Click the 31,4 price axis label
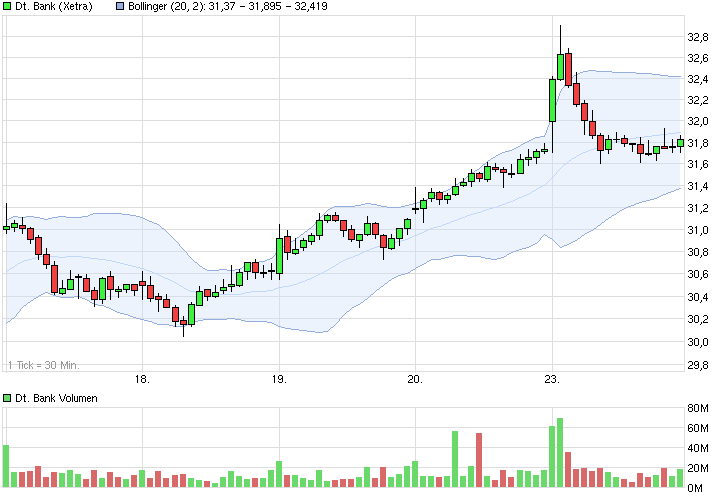Screen dimensions: 726x496 coord(698,186)
